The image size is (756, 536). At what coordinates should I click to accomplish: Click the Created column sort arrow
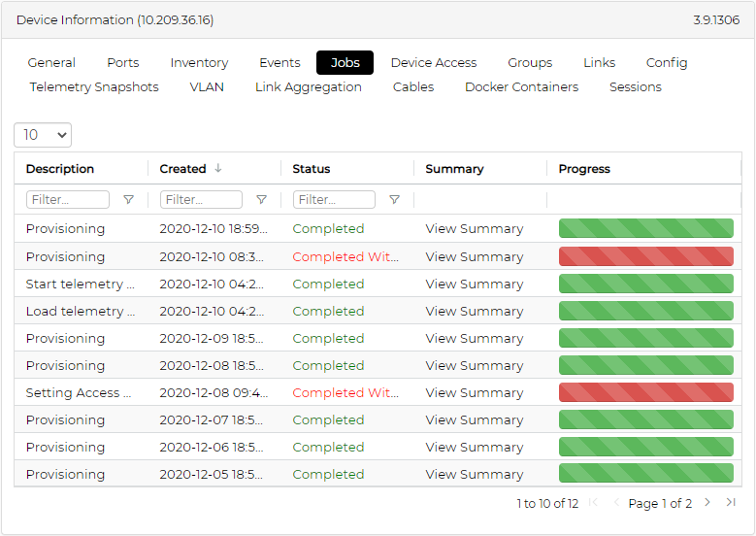(x=218, y=169)
